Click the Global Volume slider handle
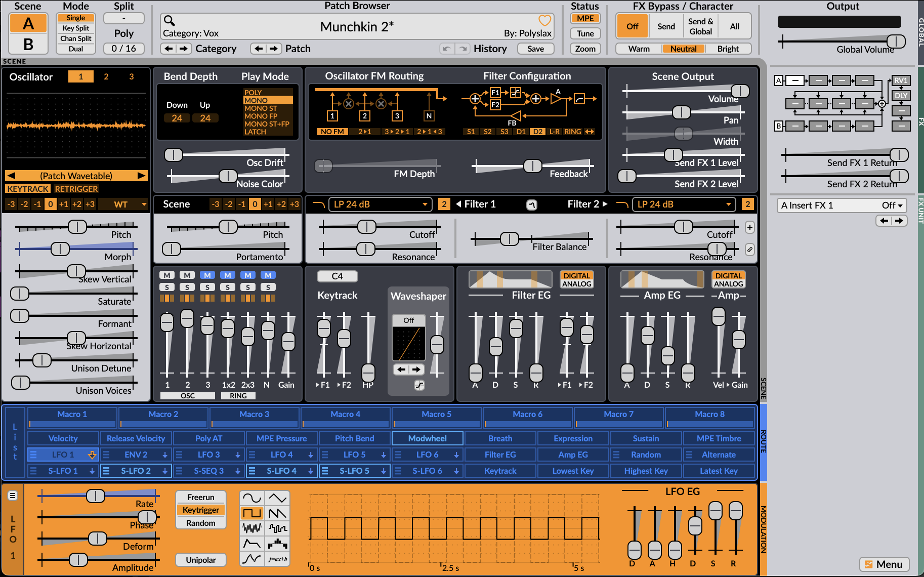924x577 pixels. tap(896, 41)
